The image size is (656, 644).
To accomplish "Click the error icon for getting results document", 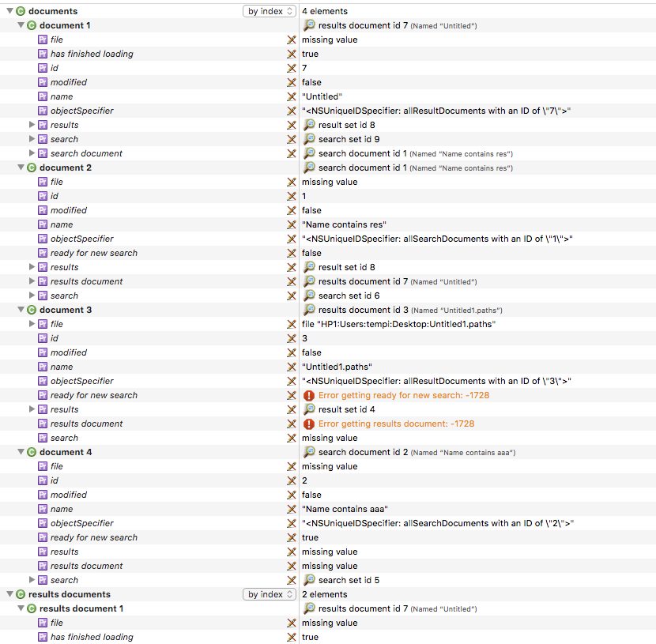I will tap(309, 424).
